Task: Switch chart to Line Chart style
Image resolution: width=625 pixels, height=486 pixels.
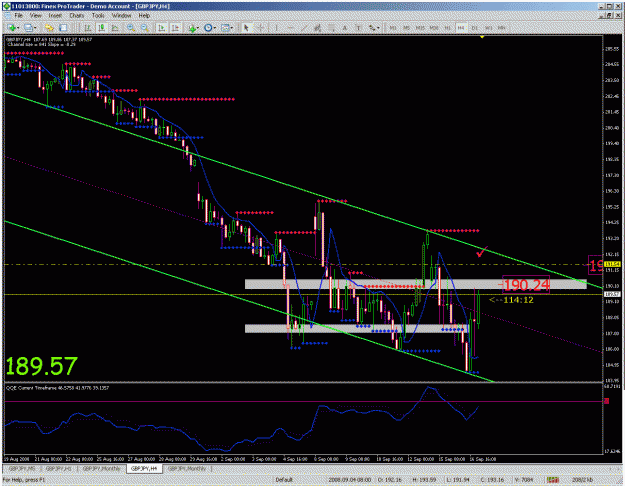Action: 115,28
